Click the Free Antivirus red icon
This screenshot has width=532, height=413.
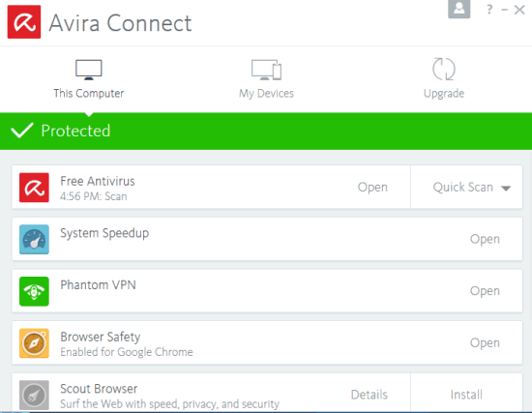(x=34, y=188)
